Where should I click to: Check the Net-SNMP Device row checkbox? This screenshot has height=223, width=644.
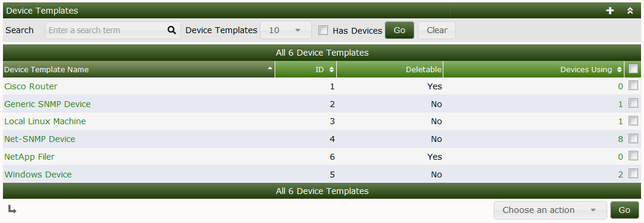633,138
